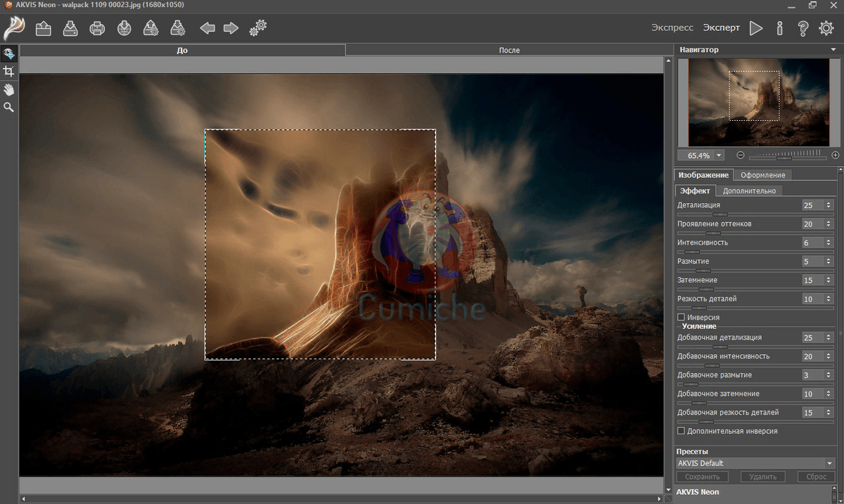This screenshot has height=504, width=844.
Task: Select the Zoom magnifier tool
Action: [x=9, y=107]
